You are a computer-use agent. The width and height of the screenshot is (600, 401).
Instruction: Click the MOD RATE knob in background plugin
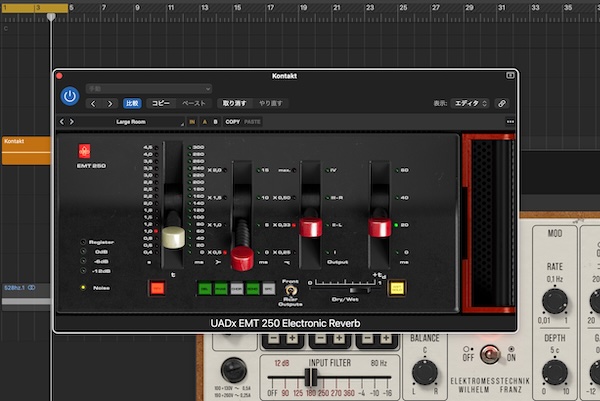point(554,302)
